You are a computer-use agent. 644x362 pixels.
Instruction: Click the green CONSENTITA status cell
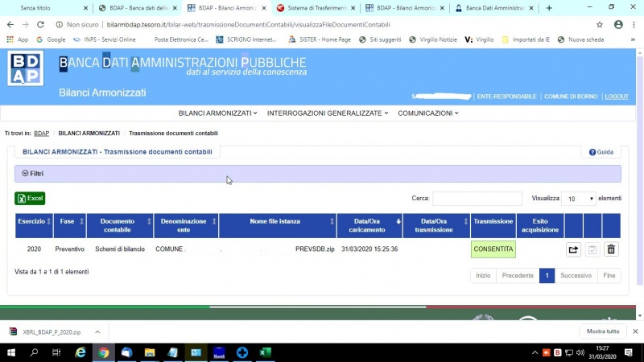coord(493,249)
